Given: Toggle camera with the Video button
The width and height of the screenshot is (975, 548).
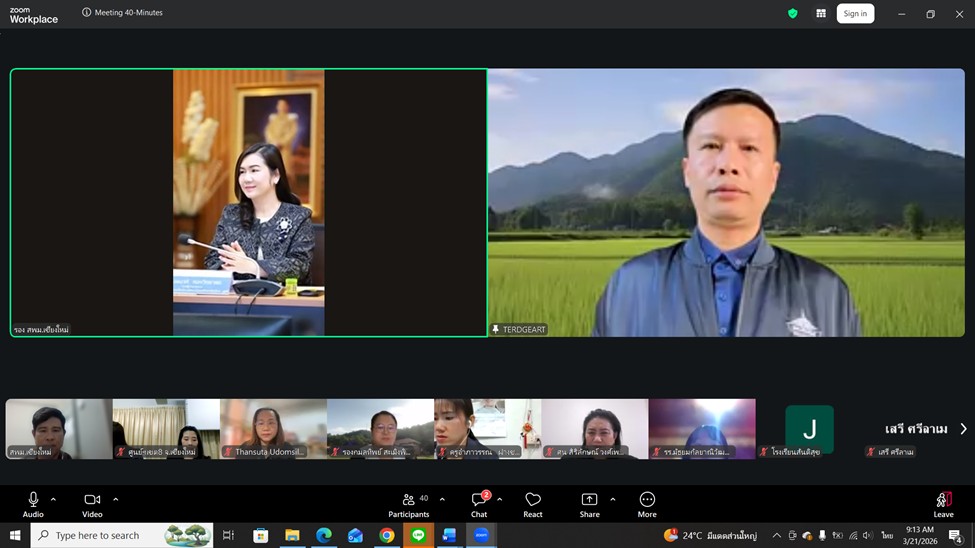Looking at the screenshot, I should (x=92, y=504).
